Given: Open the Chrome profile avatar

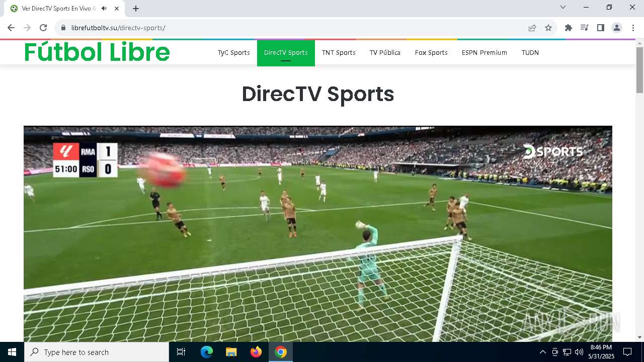Looking at the screenshot, I should tap(617, 28).
